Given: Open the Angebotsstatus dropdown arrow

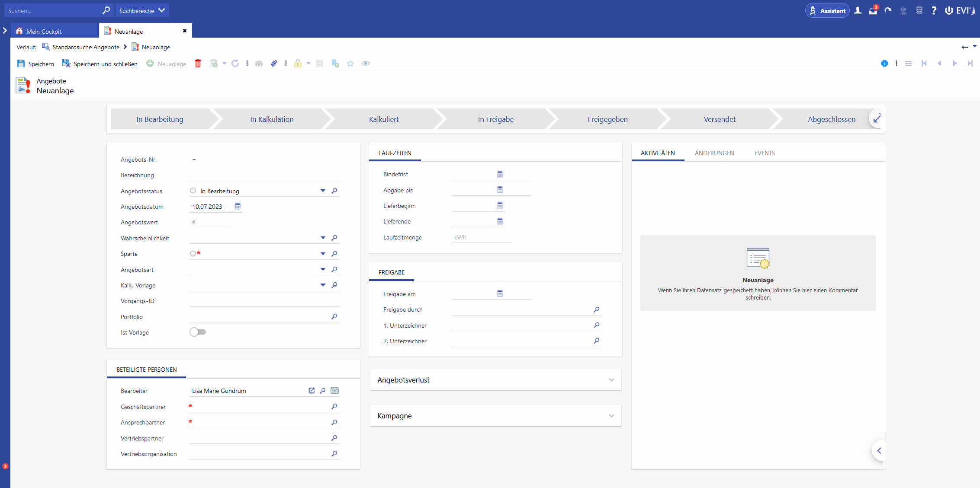Looking at the screenshot, I should pos(323,191).
